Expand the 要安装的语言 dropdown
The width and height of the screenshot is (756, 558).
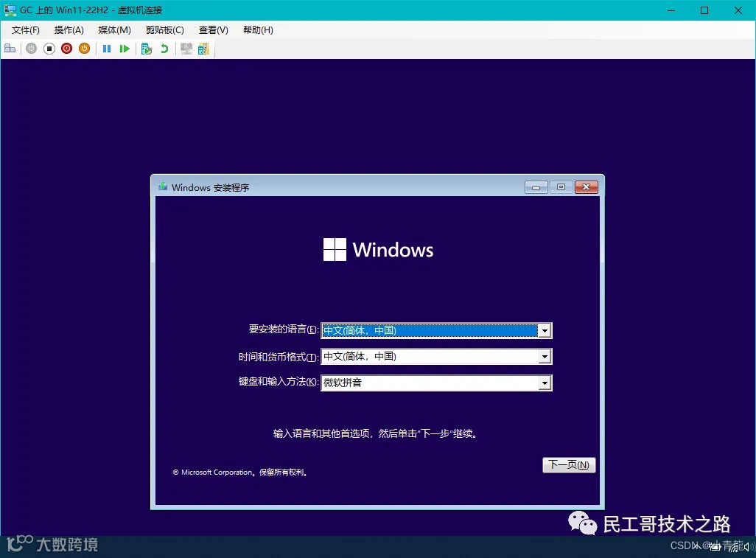tap(545, 331)
